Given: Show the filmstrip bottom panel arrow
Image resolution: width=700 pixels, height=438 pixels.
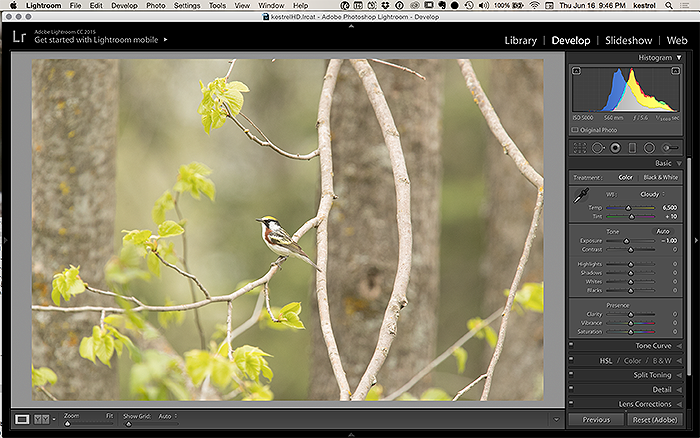Looking at the screenshot, I should (351, 434).
